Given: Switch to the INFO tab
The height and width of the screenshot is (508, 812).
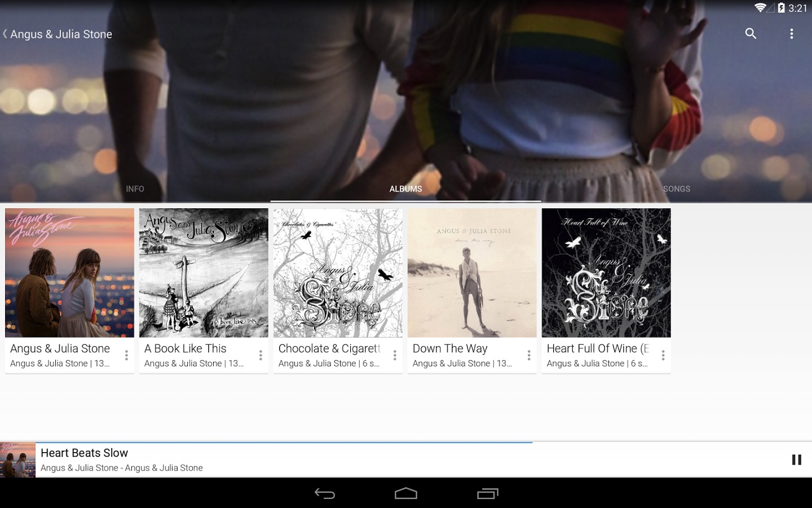Looking at the screenshot, I should pyautogui.click(x=135, y=189).
